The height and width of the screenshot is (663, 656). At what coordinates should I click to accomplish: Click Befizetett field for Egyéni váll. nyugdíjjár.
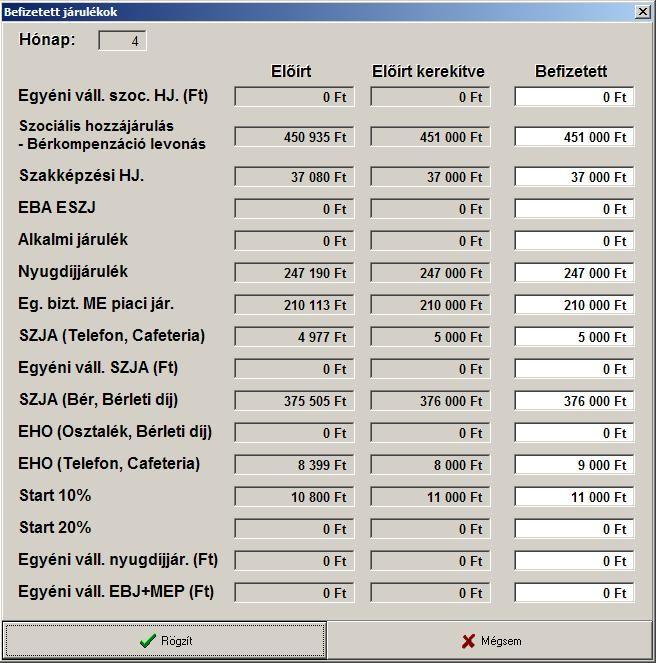(574, 561)
